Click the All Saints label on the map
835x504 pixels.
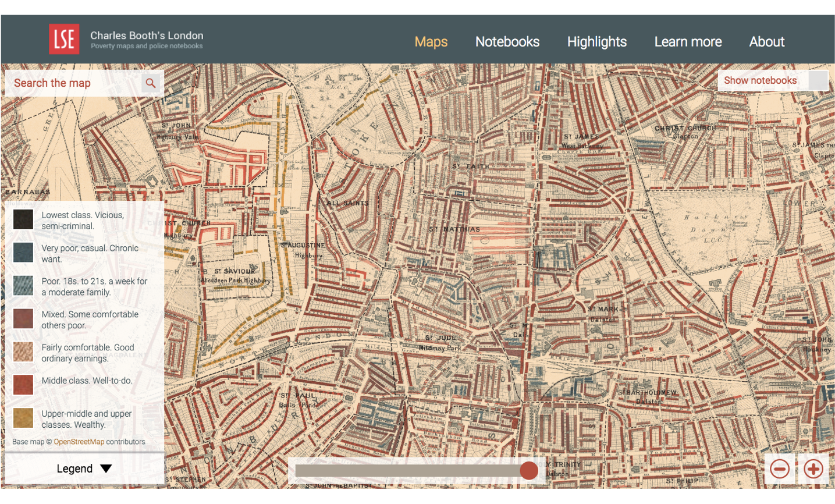pos(347,203)
